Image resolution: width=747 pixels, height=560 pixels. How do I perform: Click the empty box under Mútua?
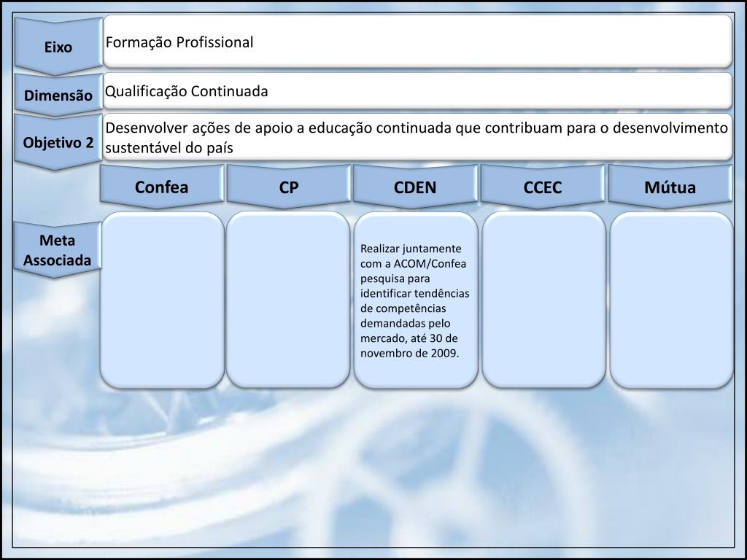(x=671, y=300)
